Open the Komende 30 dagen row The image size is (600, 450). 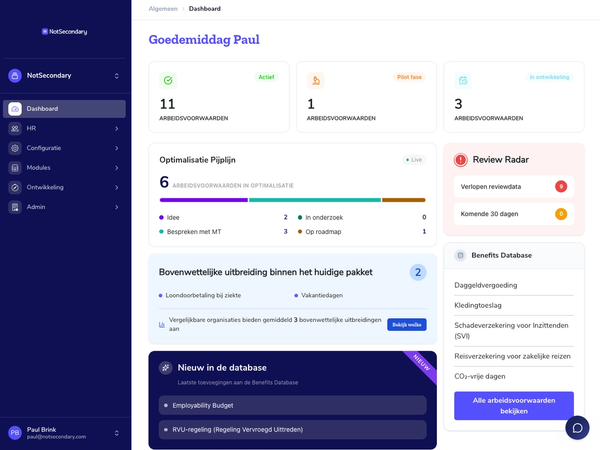[x=514, y=214]
